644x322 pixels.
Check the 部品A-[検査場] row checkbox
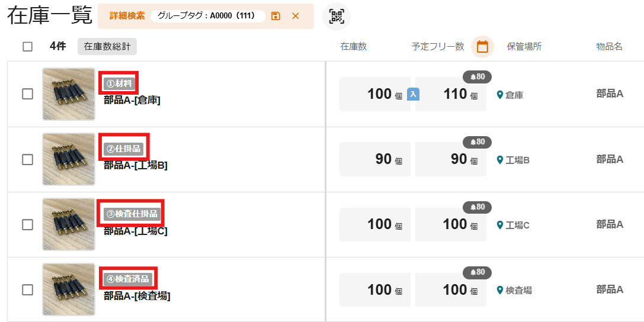point(28,289)
